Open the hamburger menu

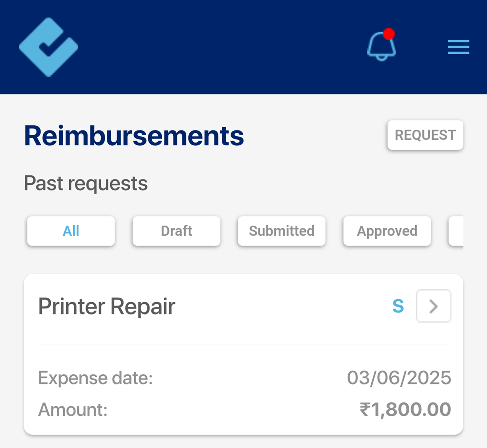[458, 47]
